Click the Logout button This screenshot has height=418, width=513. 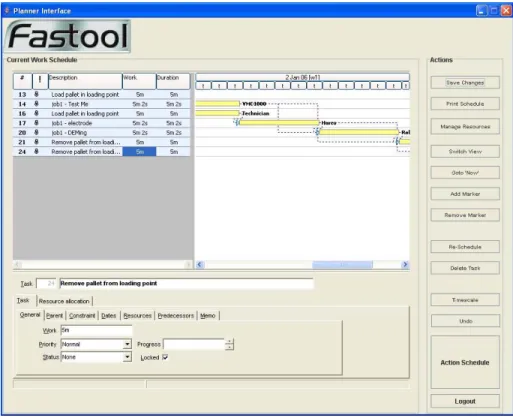pyautogui.click(x=465, y=401)
